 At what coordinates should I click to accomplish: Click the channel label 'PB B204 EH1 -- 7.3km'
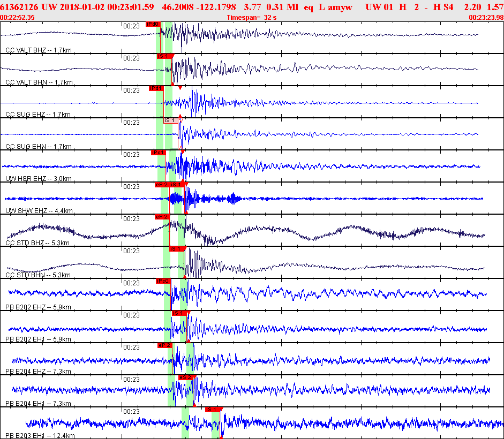(38, 404)
